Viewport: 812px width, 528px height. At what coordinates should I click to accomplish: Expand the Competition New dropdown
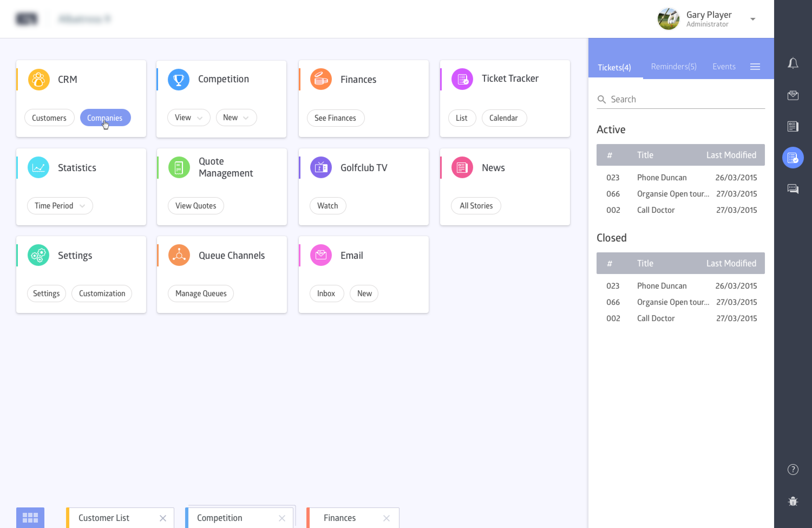pos(236,118)
